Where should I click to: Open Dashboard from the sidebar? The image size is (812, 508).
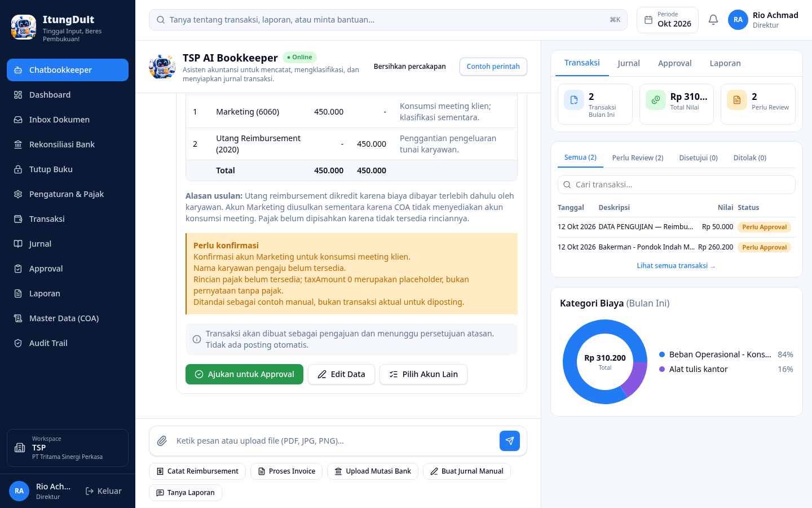point(68,95)
